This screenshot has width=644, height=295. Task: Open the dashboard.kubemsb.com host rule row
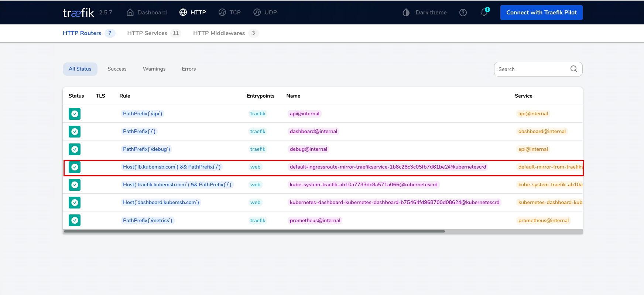pos(161,203)
